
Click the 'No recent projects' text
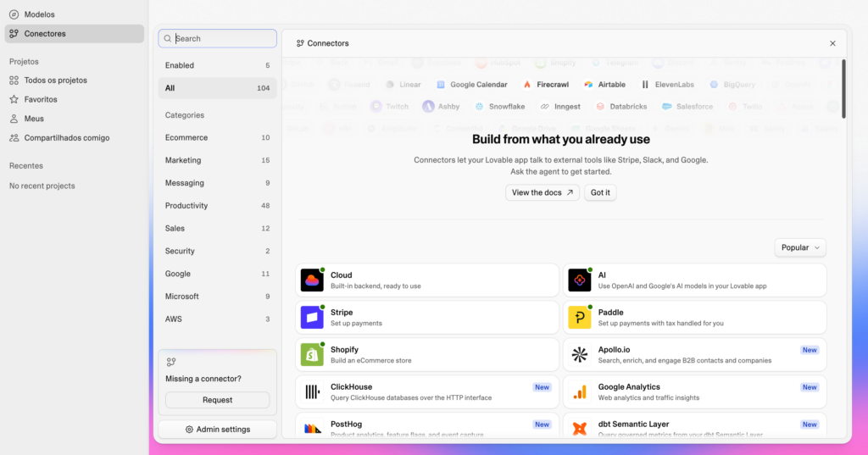(42, 186)
